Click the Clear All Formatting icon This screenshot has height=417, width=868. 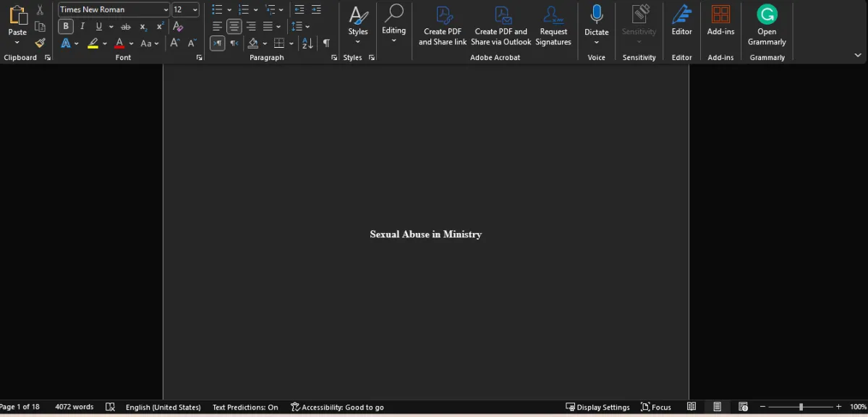coord(178,27)
